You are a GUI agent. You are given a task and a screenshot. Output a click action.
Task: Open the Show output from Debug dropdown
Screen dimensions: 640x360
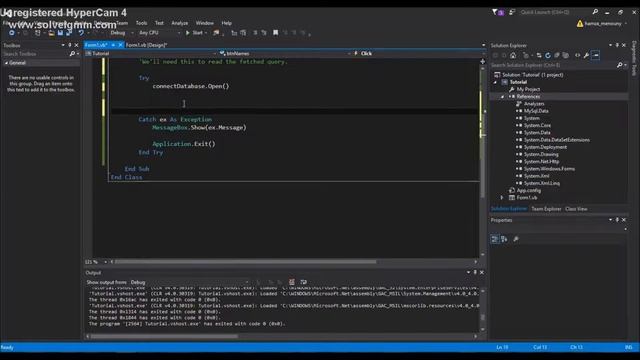[x=189, y=282]
